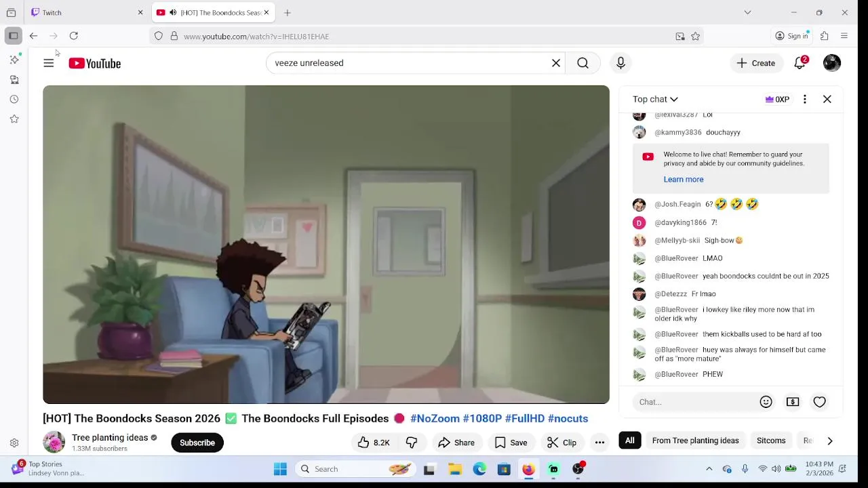Click the #NoZoom hashtag
Image resolution: width=868 pixels, height=488 pixels.
(x=435, y=419)
